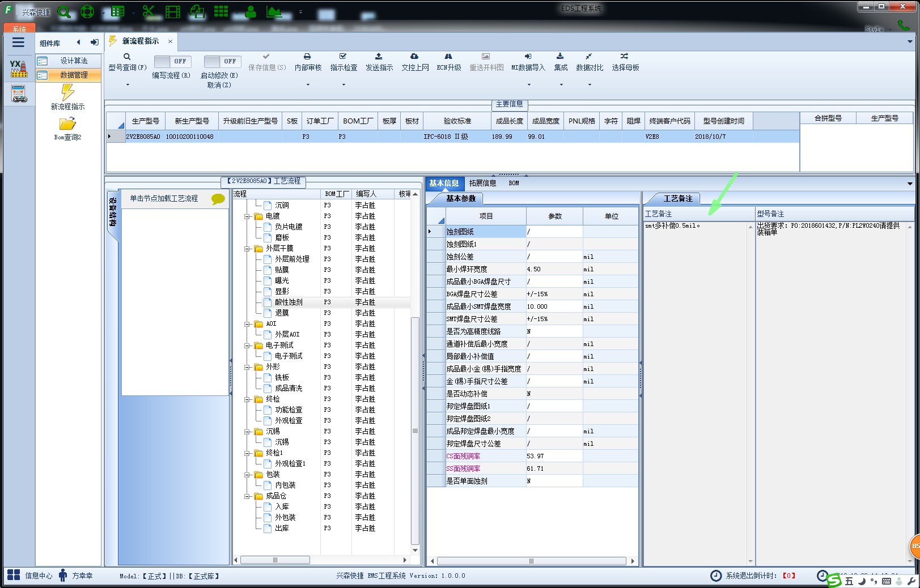
Task: Expand the 型号查询 dropdown arrow
Action: point(128,85)
